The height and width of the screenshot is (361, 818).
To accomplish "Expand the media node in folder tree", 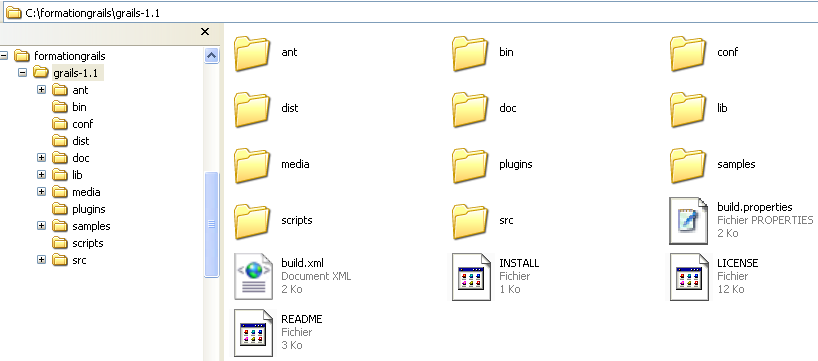I will 42,191.
